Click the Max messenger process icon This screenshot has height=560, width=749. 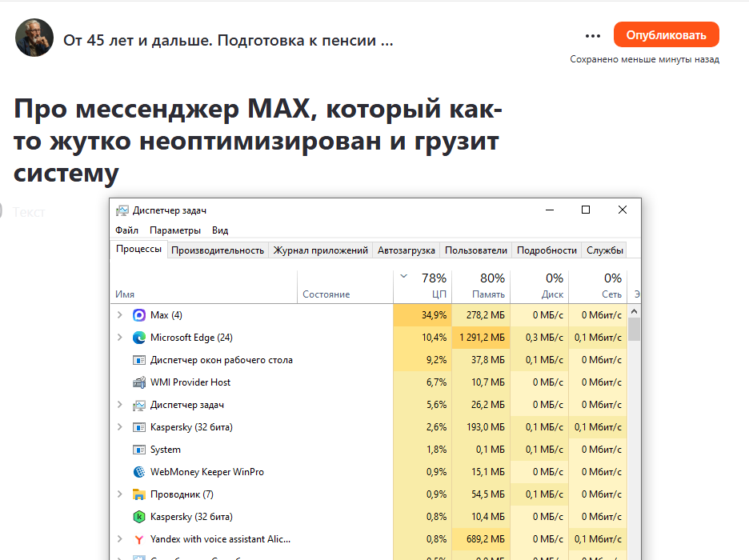tap(139, 315)
